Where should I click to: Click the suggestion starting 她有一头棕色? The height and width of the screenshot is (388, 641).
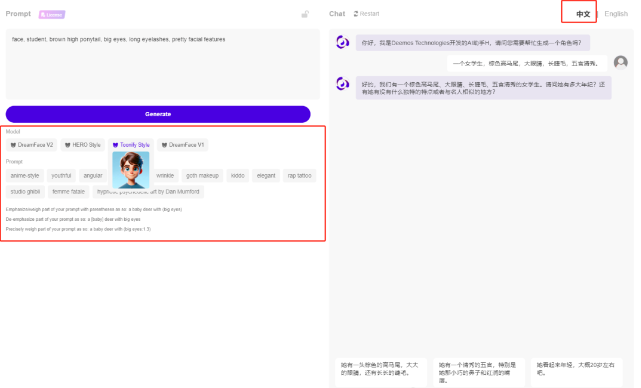coord(381,372)
